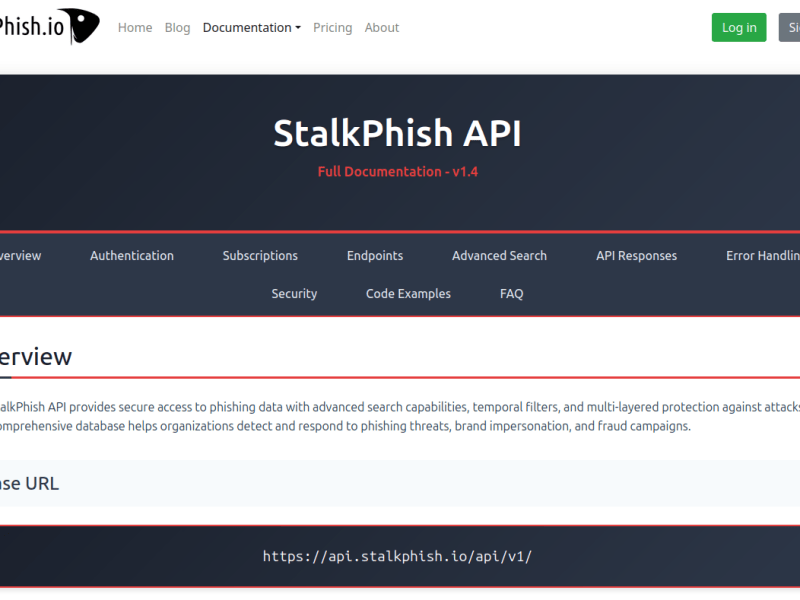The image size is (800, 600).
Task: Click the base URL code block
Action: coord(399,556)
